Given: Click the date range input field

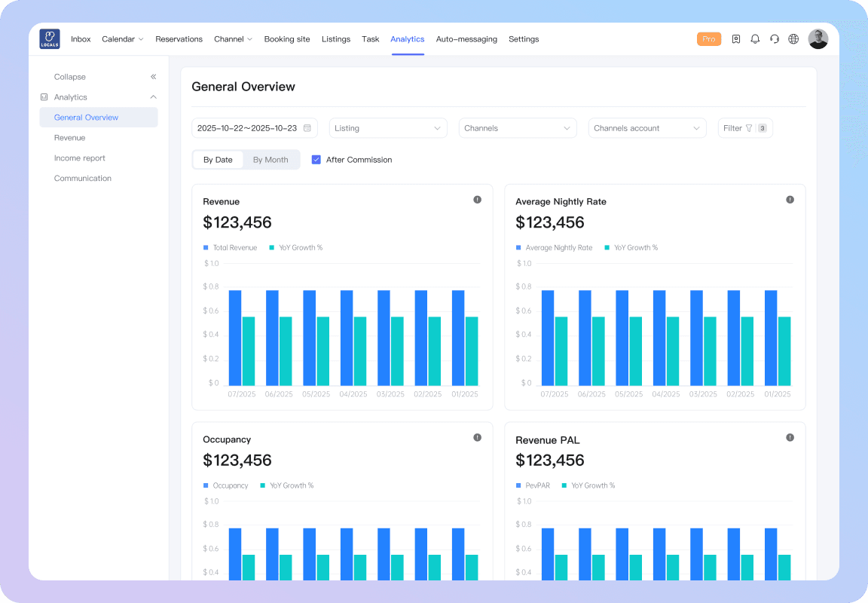Looking at the screenshot, I should [255, 128].
